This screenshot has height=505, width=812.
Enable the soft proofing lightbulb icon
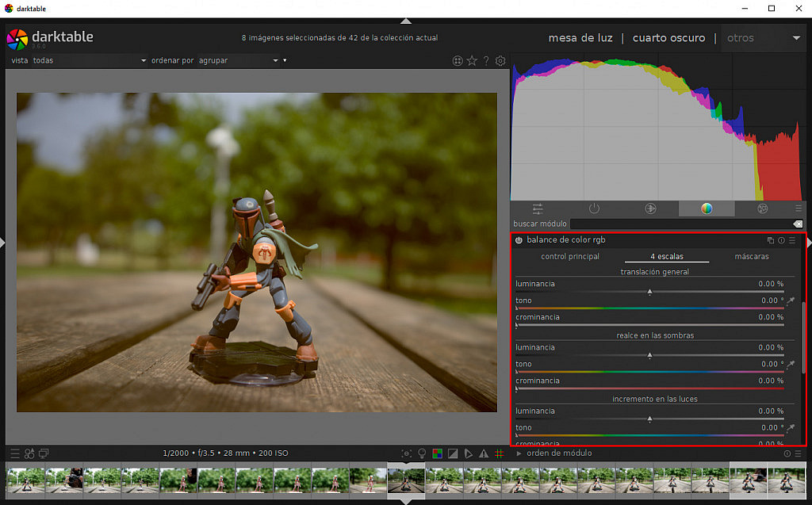point(422,453)
